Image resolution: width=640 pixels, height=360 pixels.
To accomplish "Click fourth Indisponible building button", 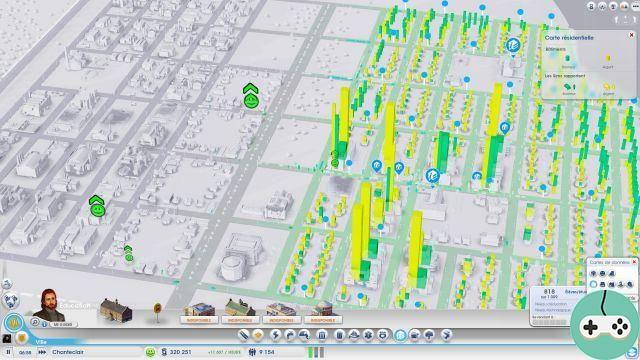I will click(322, 320).
